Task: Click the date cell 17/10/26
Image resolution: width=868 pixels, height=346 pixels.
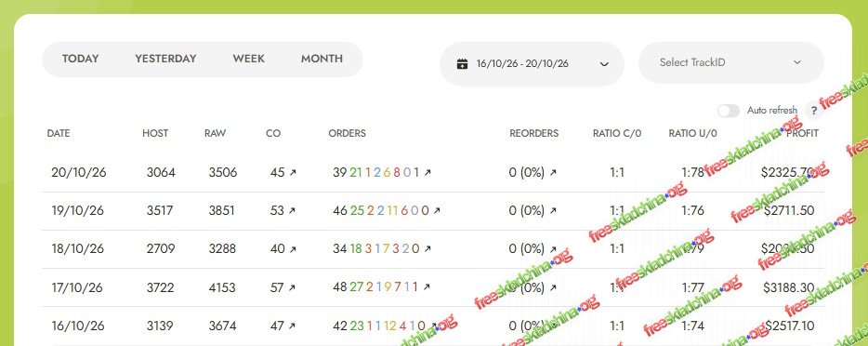Action: click(x=77, y=288)
